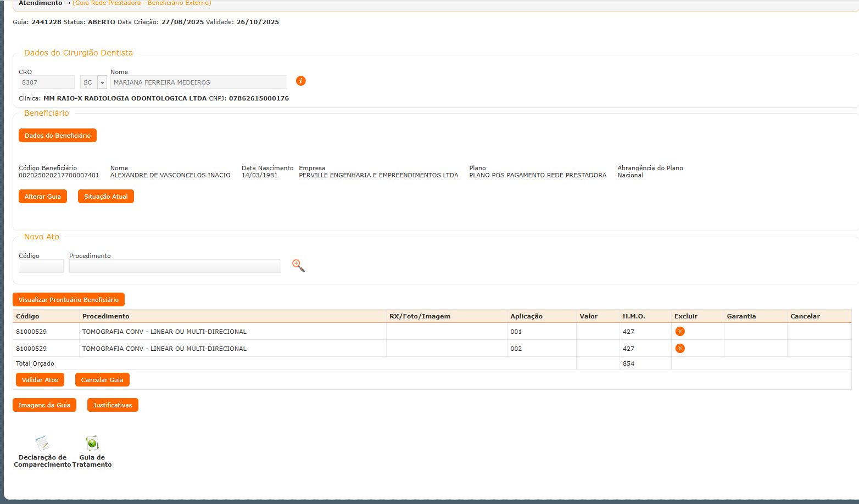Click the dentist Nome field
This screenshot has width=859, height=504.
[198, 82]
